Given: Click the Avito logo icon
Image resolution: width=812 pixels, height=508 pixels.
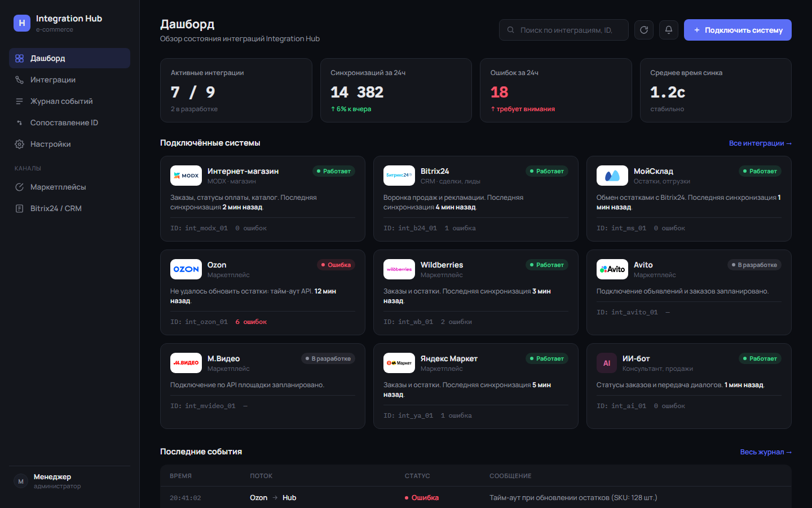Looking at the screenshot, I should (x=612, y=269).
